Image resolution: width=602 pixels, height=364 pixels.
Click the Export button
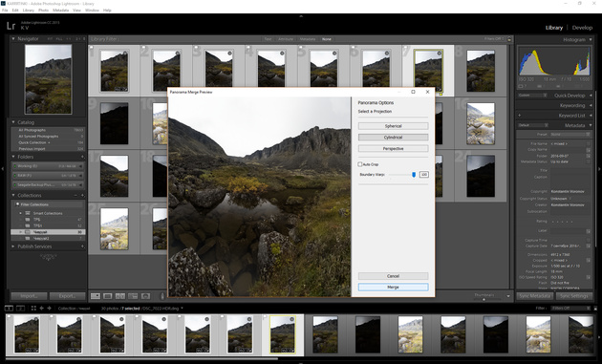[67, 296]
